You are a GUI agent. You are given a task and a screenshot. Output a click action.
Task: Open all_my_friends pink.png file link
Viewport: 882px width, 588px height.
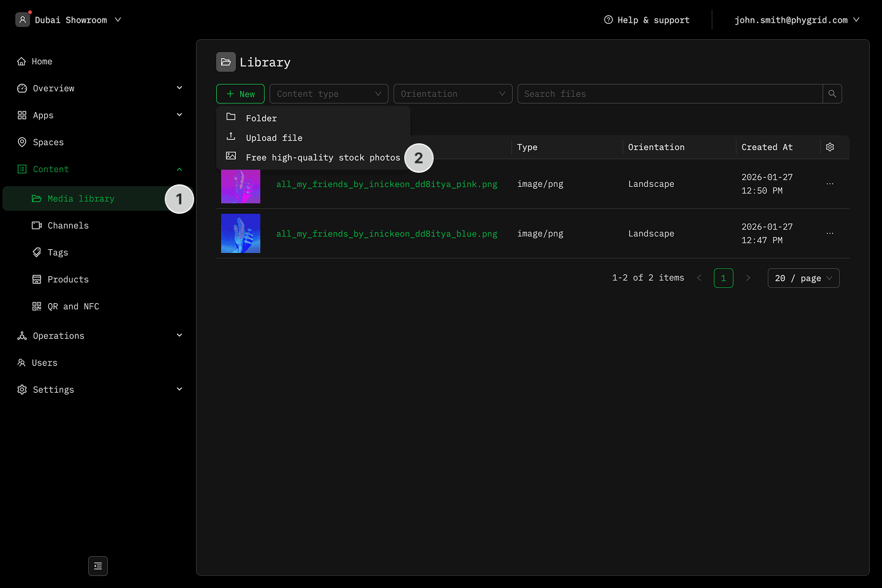[x=386, y=184]
